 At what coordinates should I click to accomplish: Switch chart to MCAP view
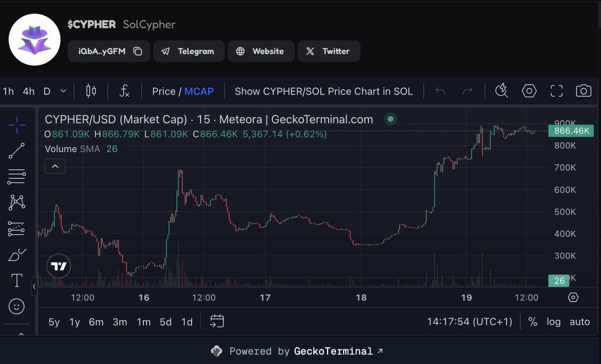pos(199,91)
